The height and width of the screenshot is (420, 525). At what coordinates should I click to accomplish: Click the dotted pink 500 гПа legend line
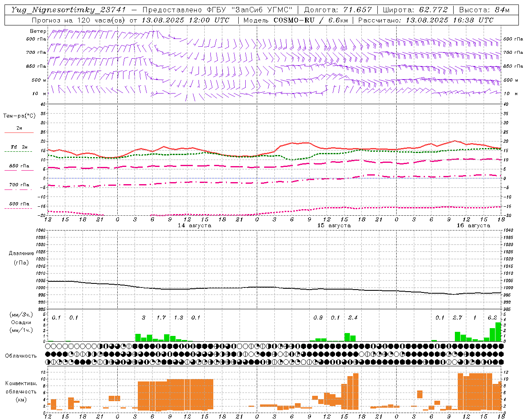point(18,208)
